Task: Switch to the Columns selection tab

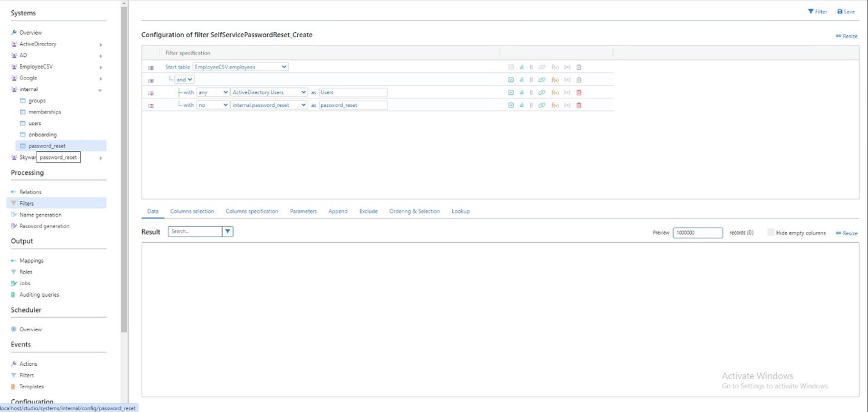Action: pyautogui.click(x=192, y=211)
